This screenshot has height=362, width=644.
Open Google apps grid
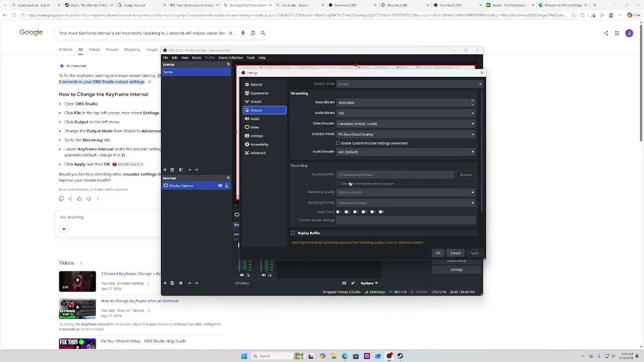tap(617, 33)
